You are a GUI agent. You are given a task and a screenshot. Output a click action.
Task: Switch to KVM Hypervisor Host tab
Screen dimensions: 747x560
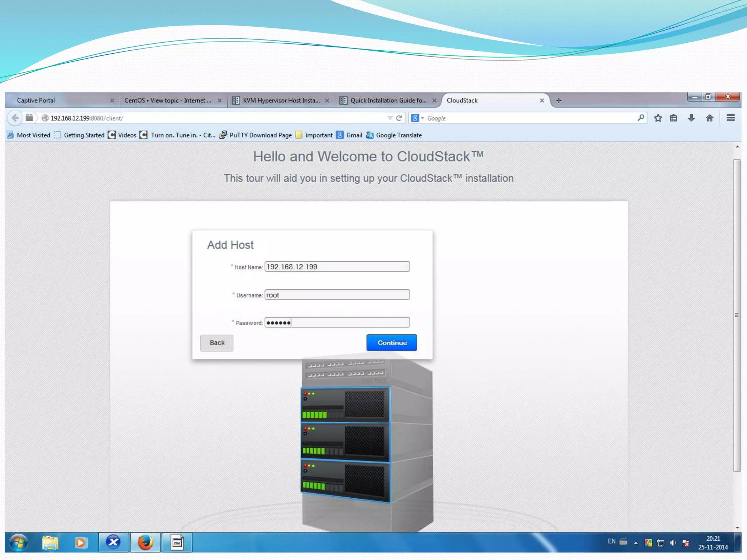281,100
